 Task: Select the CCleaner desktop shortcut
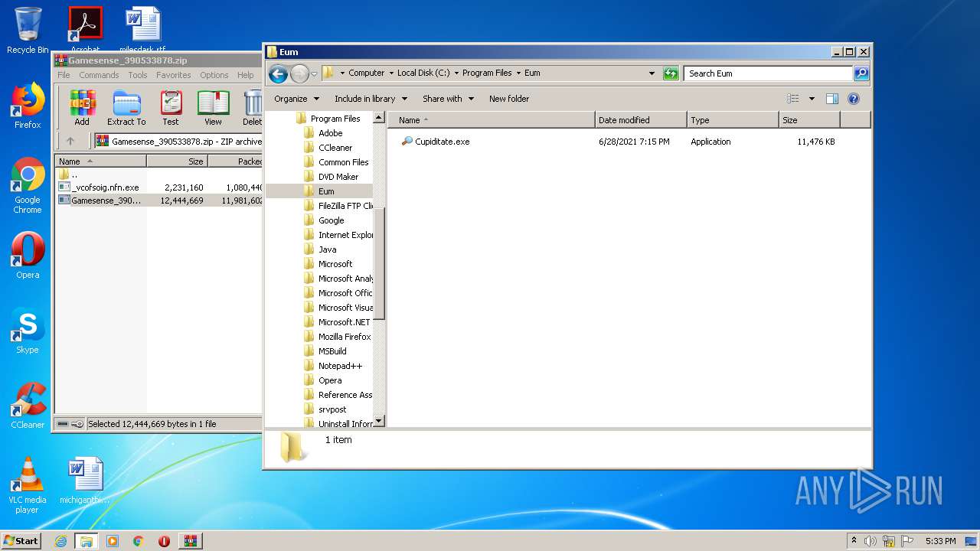click(28, 406)
